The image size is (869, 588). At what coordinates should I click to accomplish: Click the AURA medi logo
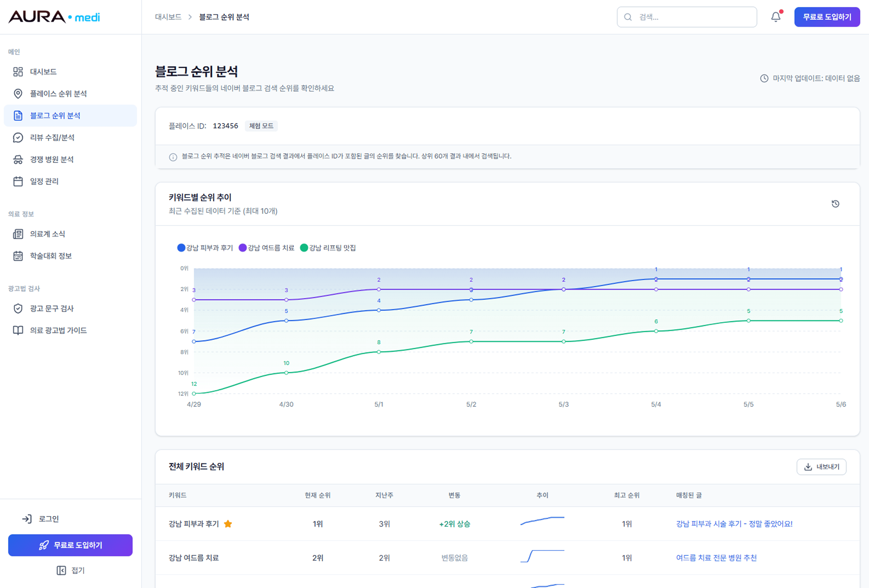pyautogui.click(x=54, y=17)
